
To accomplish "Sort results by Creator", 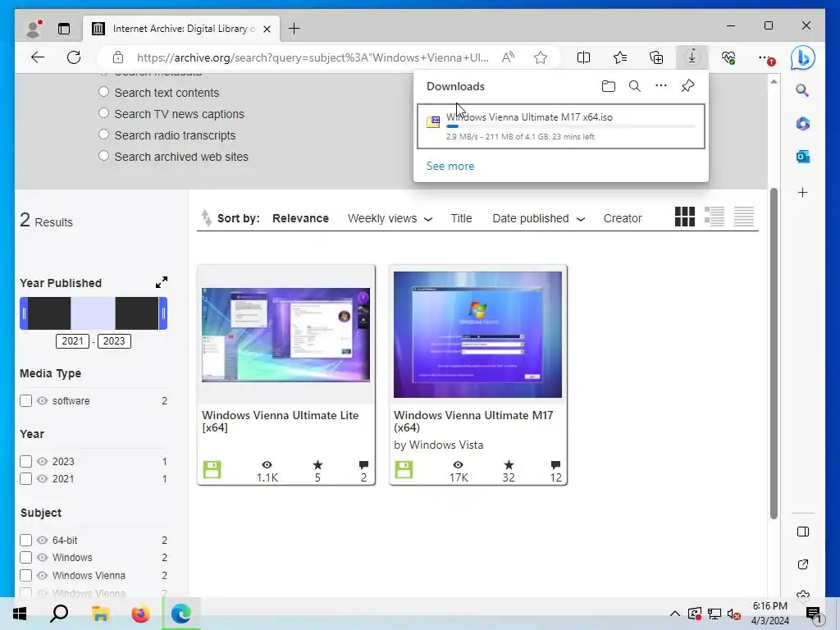I will tap(623, 218).
